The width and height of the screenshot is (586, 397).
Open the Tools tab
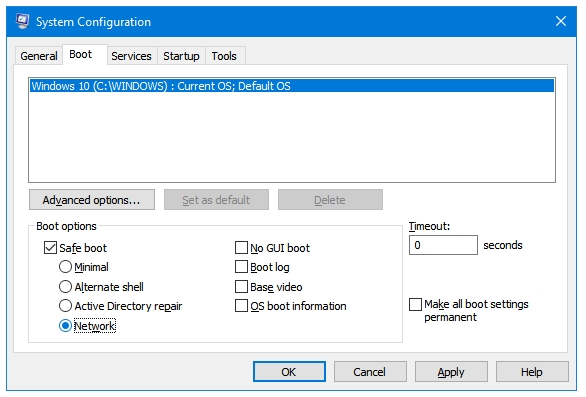click(x=224, y=56)
